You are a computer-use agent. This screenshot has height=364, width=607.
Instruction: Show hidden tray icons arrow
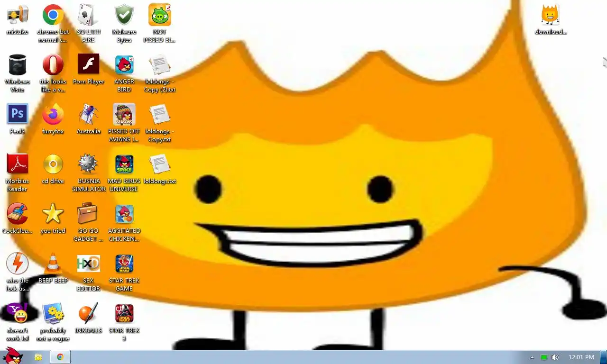point(532,357)
